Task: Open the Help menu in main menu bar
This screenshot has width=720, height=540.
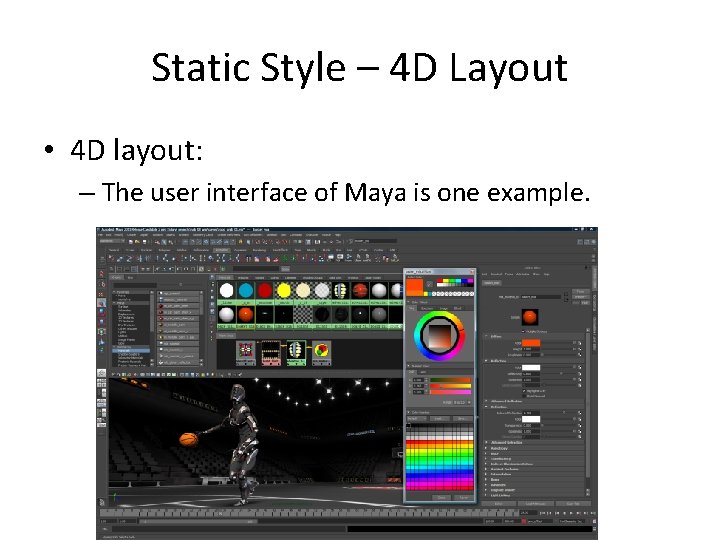Action: tap(338, 235)
